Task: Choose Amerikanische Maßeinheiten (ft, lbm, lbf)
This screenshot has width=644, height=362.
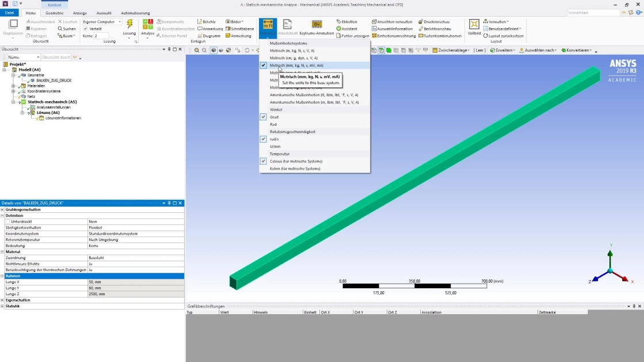Action: click(315, 95)
